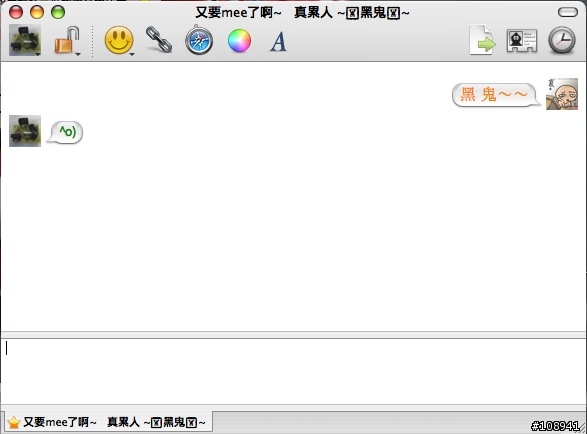The height and width of the screenshot is (434, 587).
Task: Click the Safari compass bookmark icon
Action: [199, 40]
